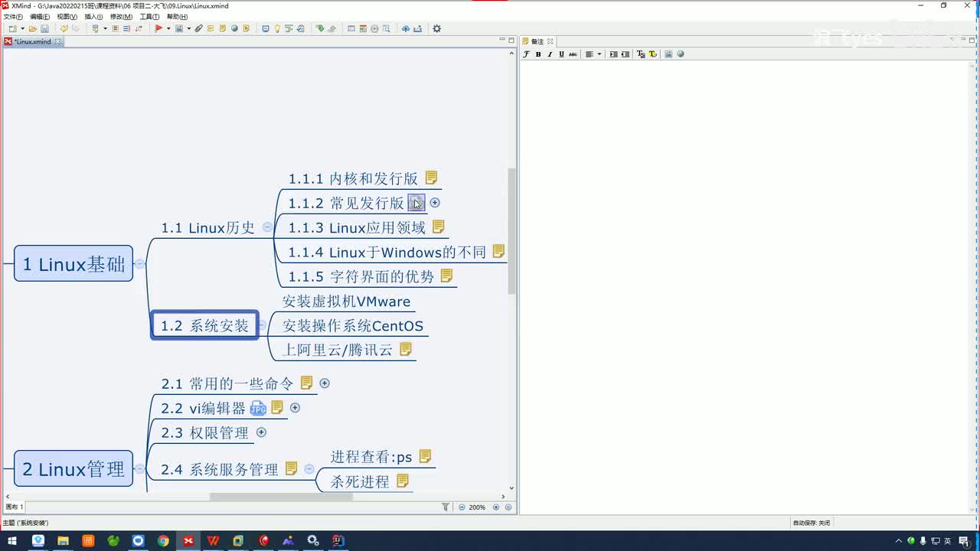980x551 pixels.
Task: Open the 插入(I) menu
Action: [x=93, y=16]
